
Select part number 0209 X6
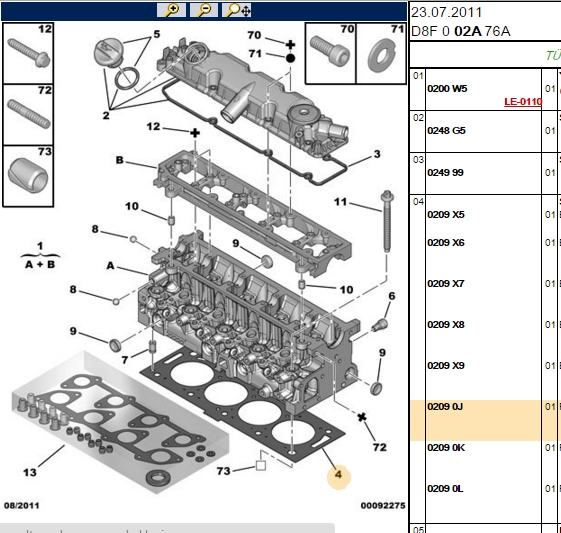[446, 243]
